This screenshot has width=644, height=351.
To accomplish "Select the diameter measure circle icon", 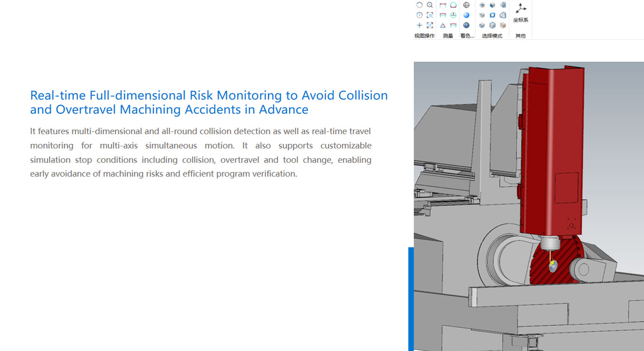I will [x=453, y=5].
